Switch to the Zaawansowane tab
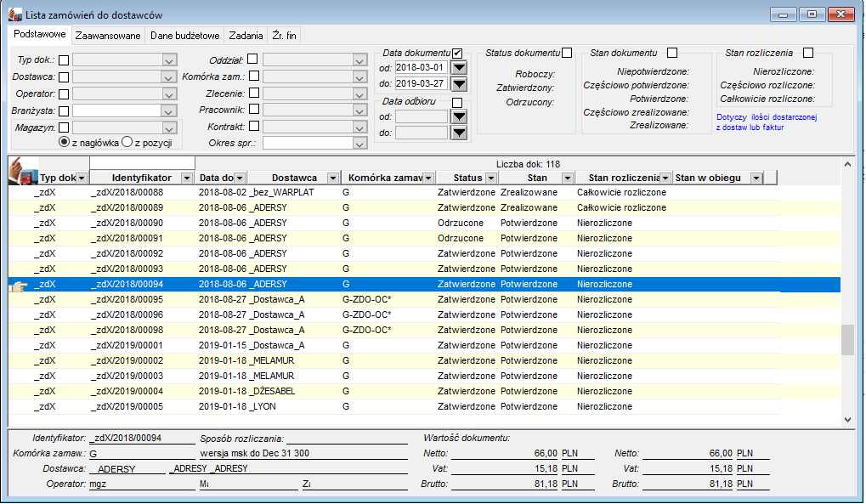Viewport: 866px width, 504px height. click(x=108, y=36)
